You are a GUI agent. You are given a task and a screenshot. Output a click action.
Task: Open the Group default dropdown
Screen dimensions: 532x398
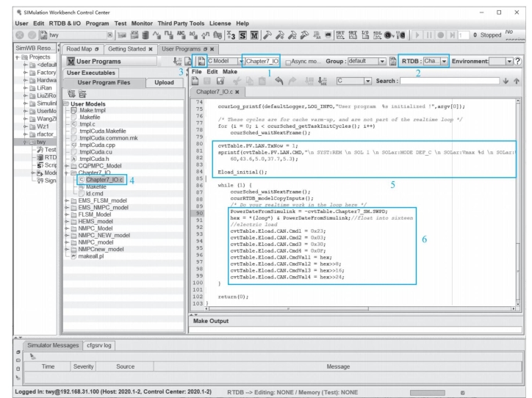(382, 62)
